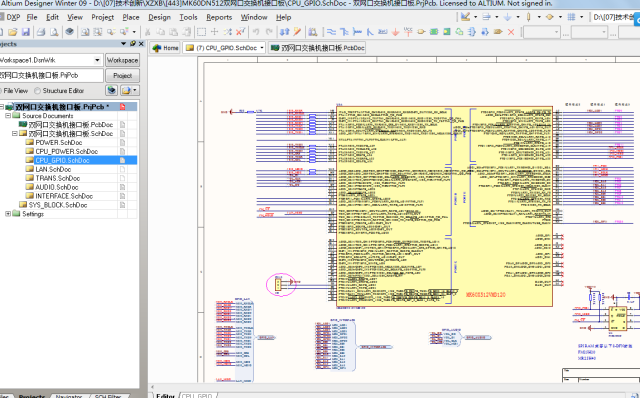
Task: Select the Place Signal Harness tool
Action: 357,32
